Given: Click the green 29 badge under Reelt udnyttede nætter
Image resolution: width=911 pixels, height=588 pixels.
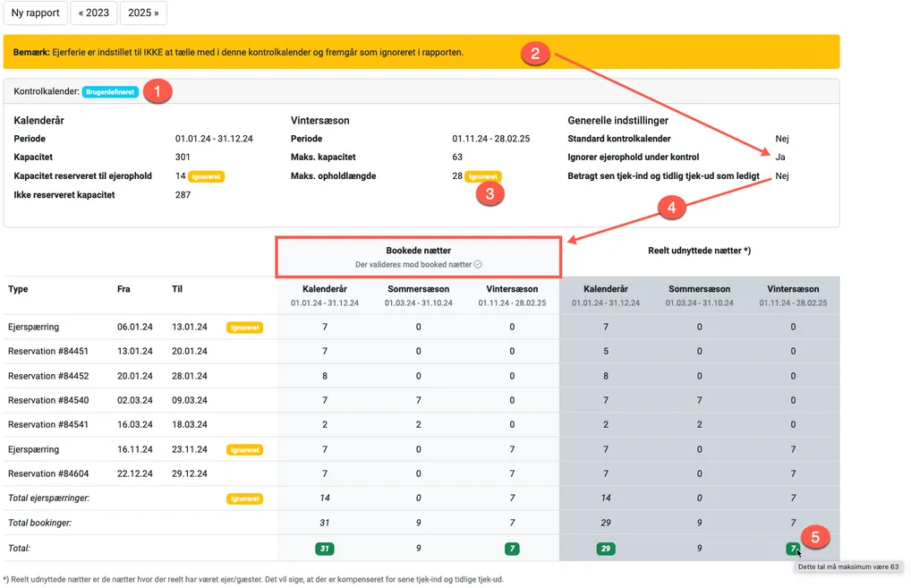Looking at the screenshot, I should click(x=606, y=548).
